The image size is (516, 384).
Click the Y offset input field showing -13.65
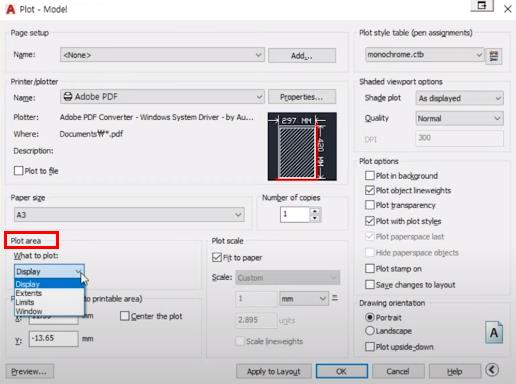54,338
